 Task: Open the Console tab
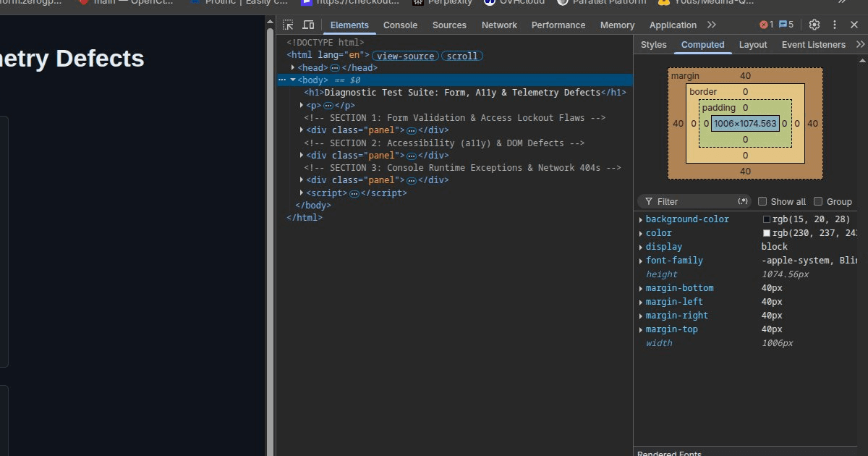pos(400,25)
